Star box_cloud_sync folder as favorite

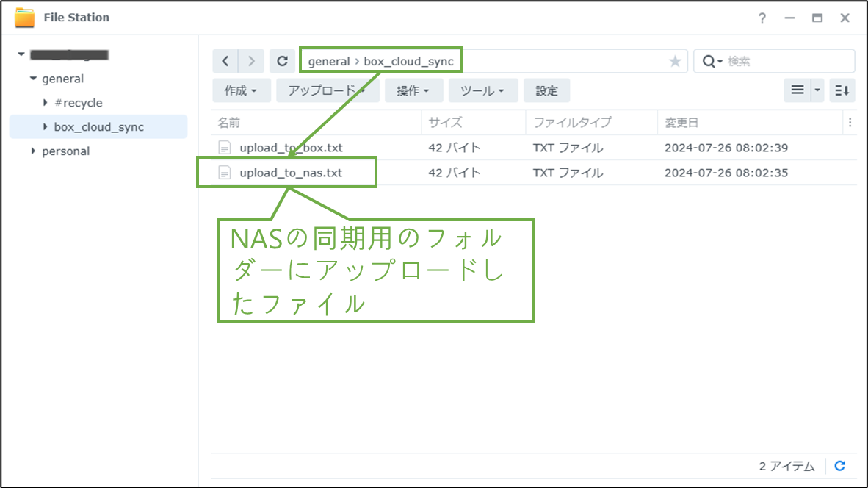(674, 60)
